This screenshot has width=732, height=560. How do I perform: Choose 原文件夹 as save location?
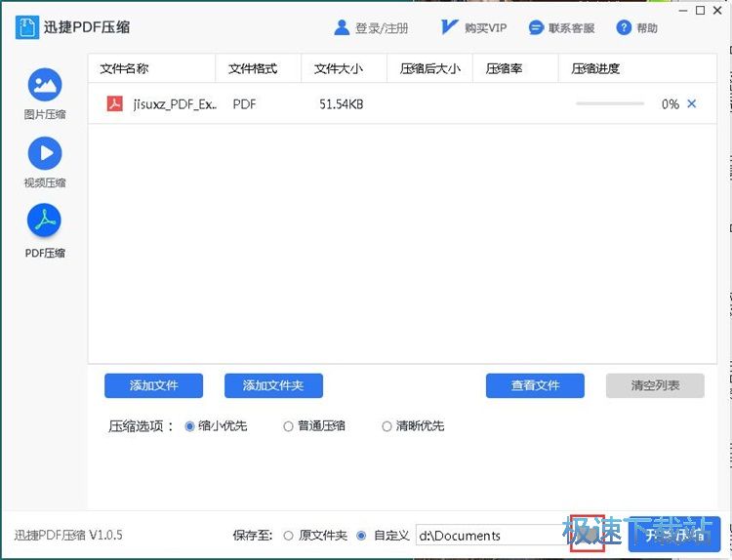pyautogui.click(x=288, y=536)
